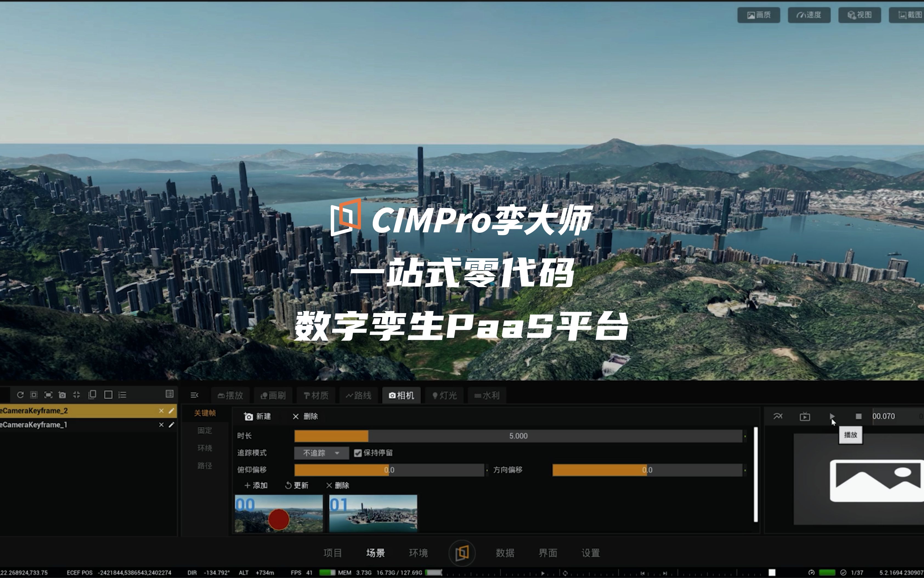
Task: Switch to the 材质 tab
Action: click(x=316, y=396)
